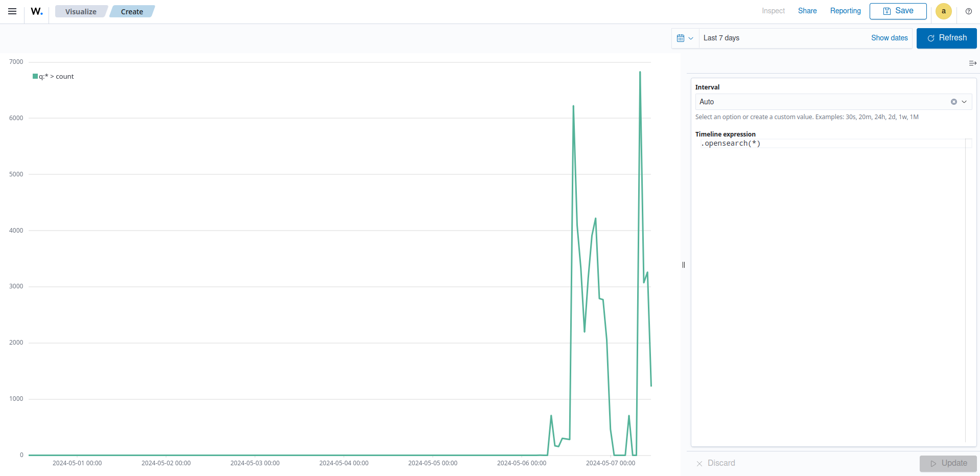Click the 7000 y-axis value

point(16,62)
